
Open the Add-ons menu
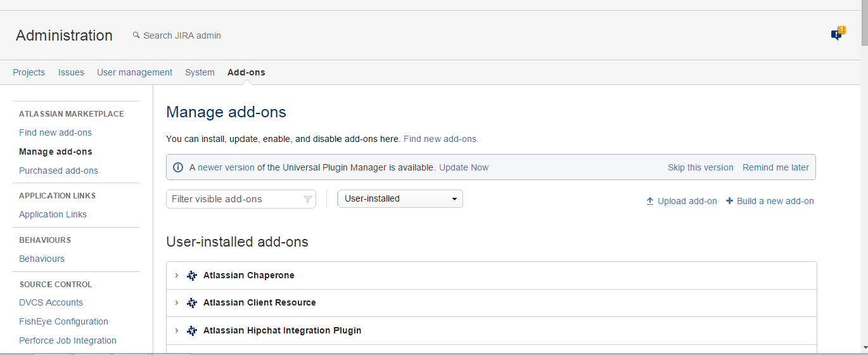246,72
